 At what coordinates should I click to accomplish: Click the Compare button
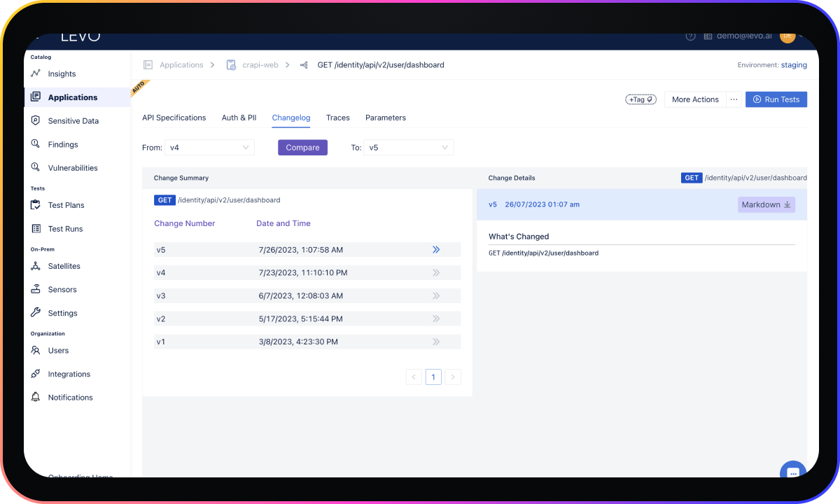pyautogui.click(x=302, y=148)
